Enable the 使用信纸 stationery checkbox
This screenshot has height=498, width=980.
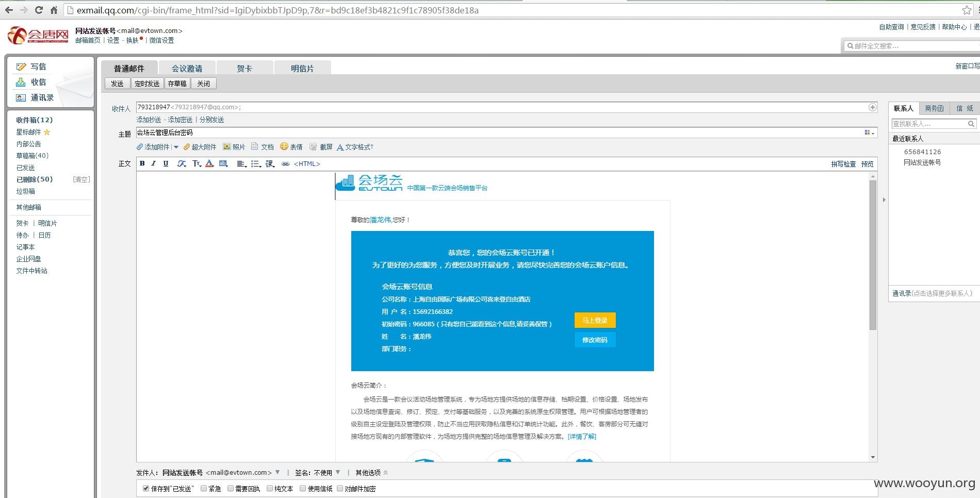pos(303,488)
